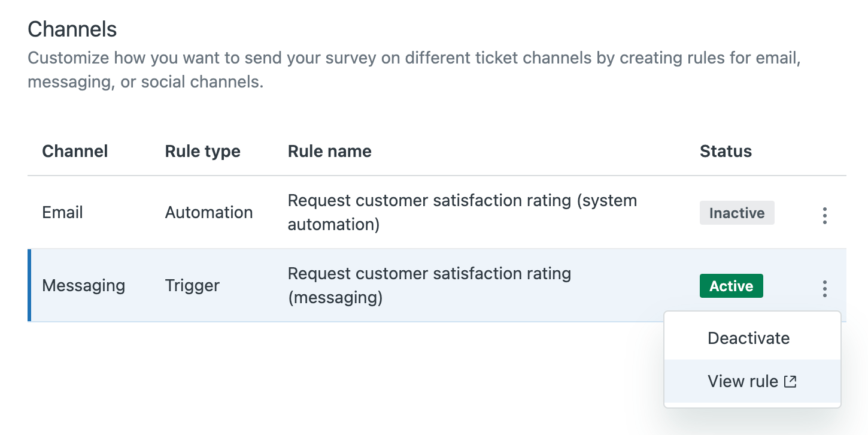Select Deactivate from the dropdown menu

click(748, 339)
